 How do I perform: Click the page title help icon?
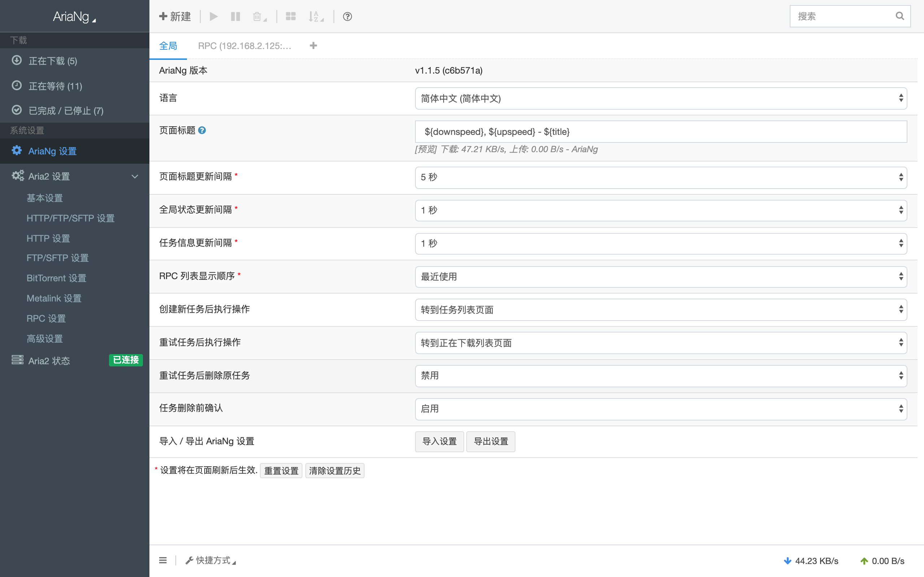pyautogui.click(x=202, y=131)
